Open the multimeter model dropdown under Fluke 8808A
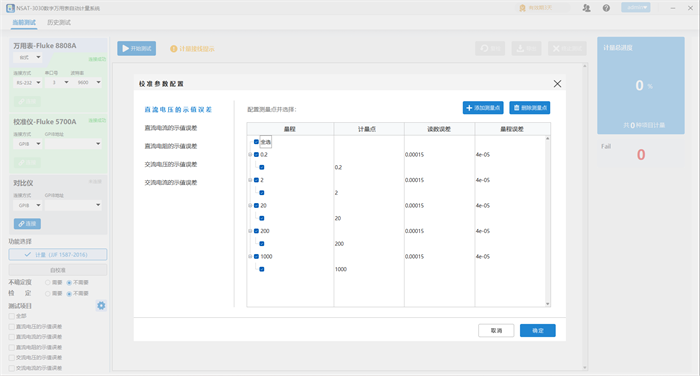 pyautogui.click(x=28, y=57)
